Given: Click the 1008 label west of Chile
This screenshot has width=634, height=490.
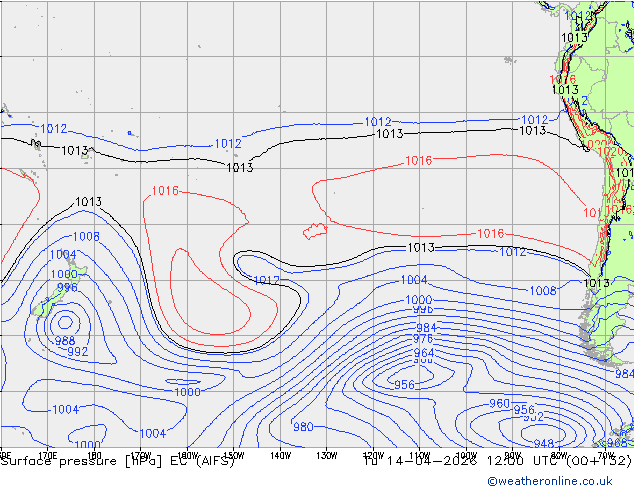Looking at the screenshot, I should tap(543, 290).
